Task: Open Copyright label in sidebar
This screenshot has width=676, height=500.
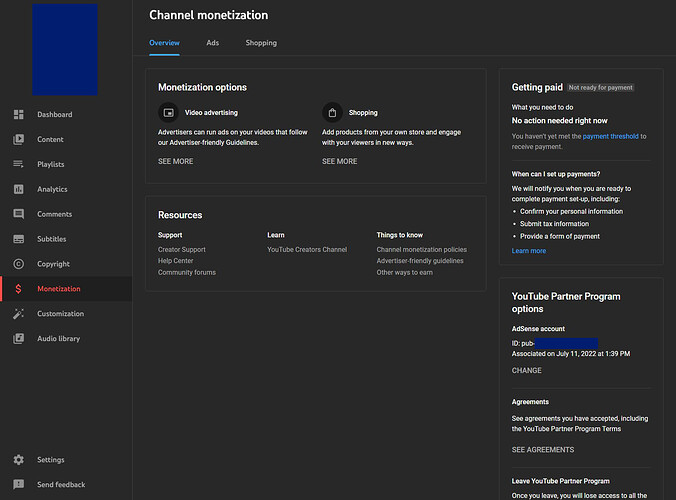Action: [53, 264]
